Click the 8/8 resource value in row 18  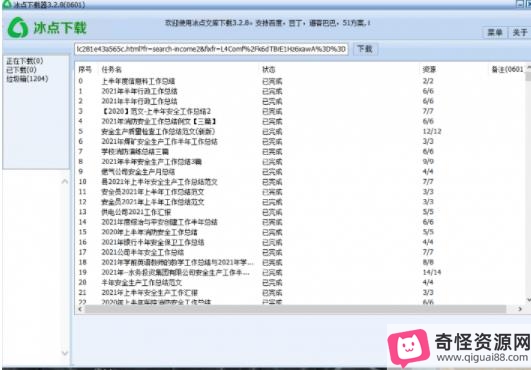pyautogui.click(x=428, y=262)
